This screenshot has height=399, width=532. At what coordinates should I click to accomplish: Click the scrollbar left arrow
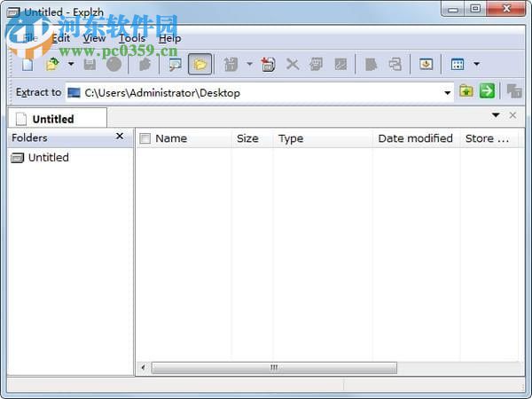(143, 367)
